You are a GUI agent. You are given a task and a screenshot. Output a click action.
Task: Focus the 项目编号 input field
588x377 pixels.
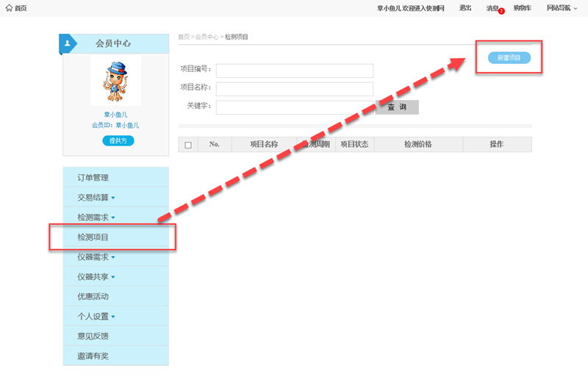pos(294,71)
